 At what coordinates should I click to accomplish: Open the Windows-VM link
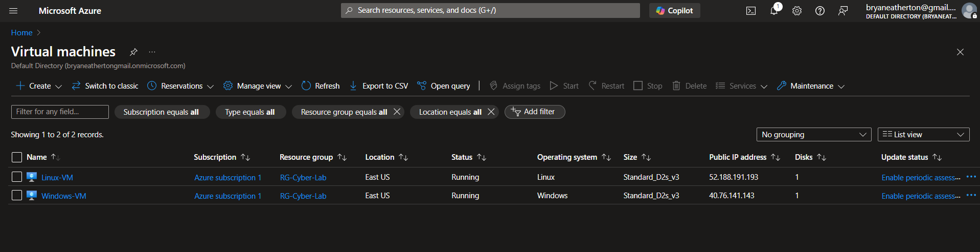[x=64, y=196]
